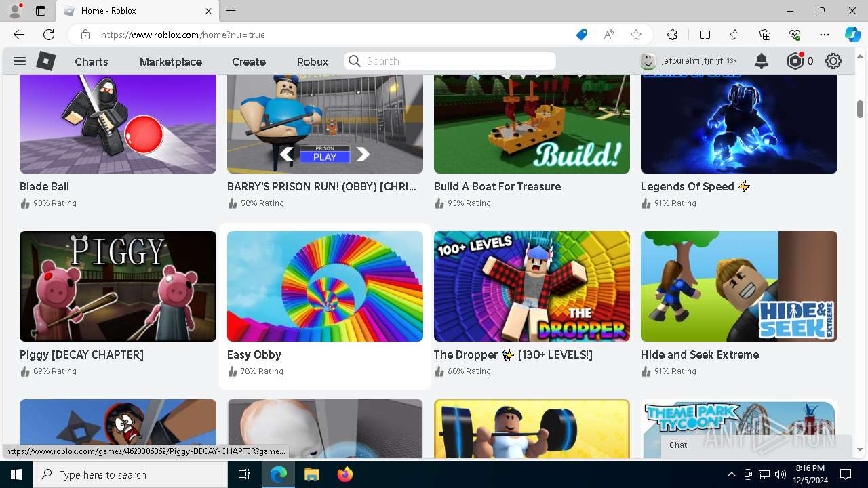Open Build A Boat For Treasure thumbnail

coord(532,123)
